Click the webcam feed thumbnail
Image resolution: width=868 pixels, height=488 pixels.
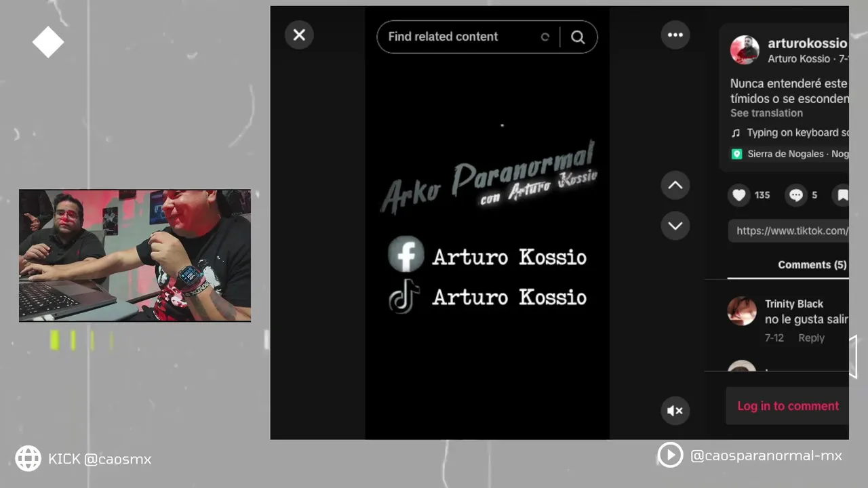point(135,256)
